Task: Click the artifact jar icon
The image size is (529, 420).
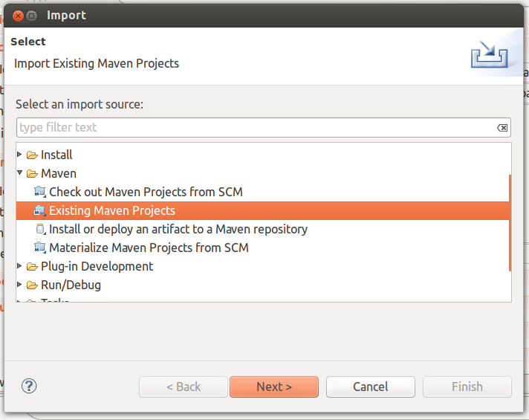Action: (x=40, y=229)
